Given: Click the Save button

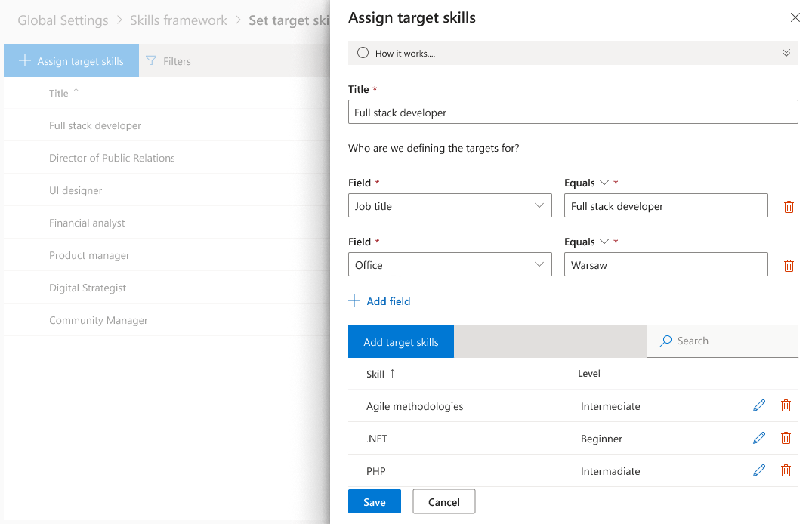Looking at the screenshot, I should [x=374, y=502].
